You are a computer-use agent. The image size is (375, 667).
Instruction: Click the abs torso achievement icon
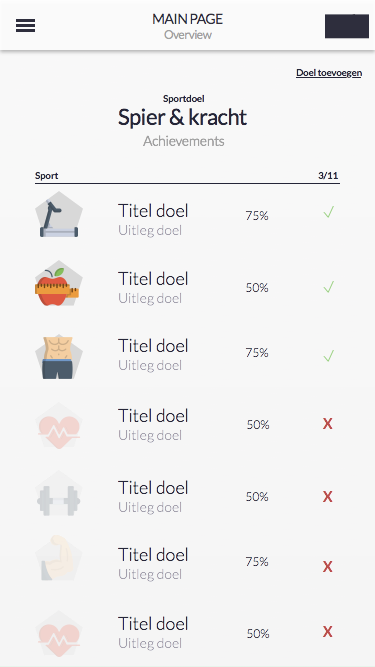tap(59, 356)
